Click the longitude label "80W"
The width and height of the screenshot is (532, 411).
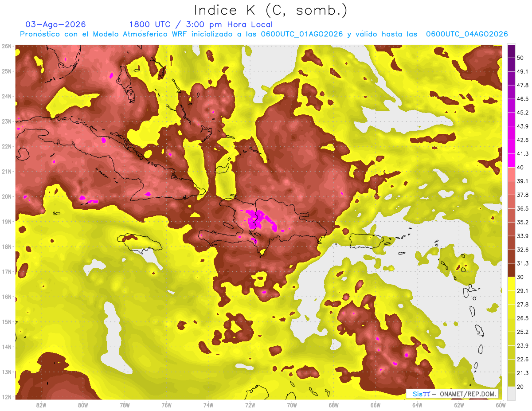(x=83, y=405)
